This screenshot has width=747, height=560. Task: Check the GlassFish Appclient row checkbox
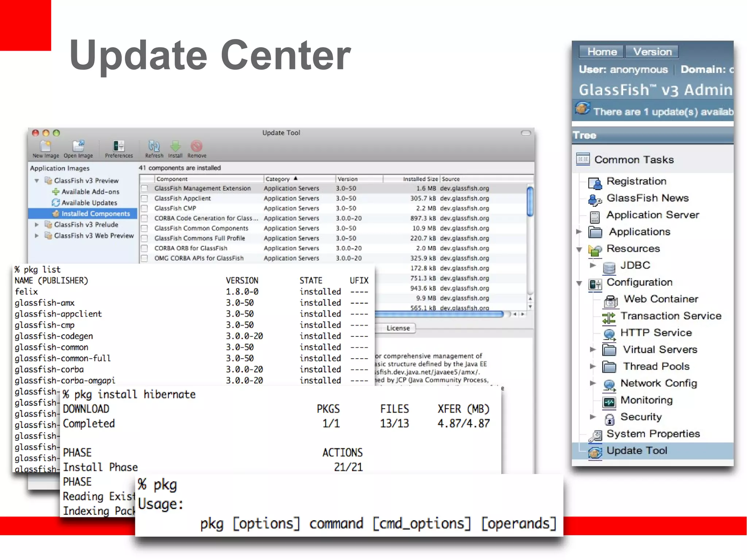144,198
